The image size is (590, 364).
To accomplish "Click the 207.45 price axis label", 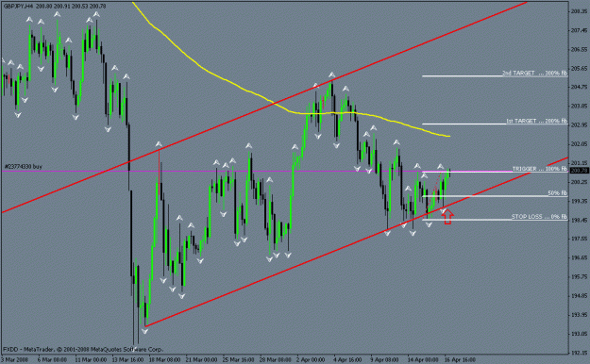I will pos(579,30).
